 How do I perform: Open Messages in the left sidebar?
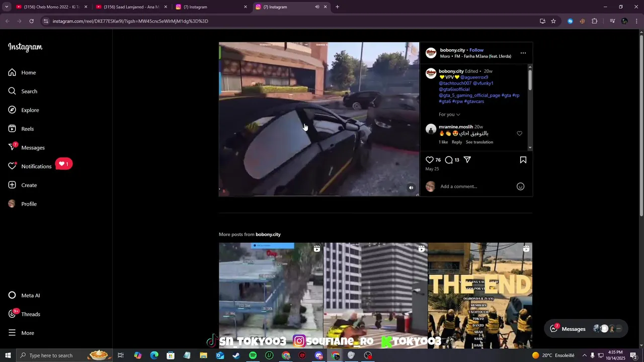(26, 147)
